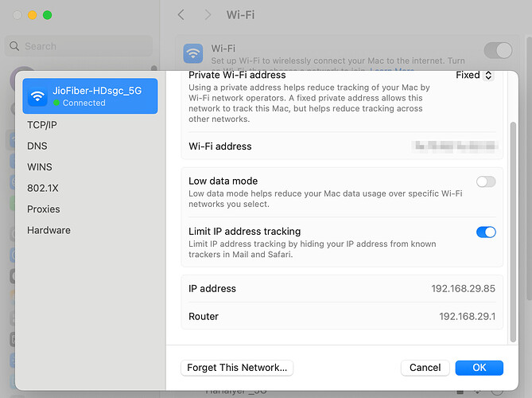This screenshot has height=398, width=532.
Task: Open the Proxies section
Action: [44, 209]
